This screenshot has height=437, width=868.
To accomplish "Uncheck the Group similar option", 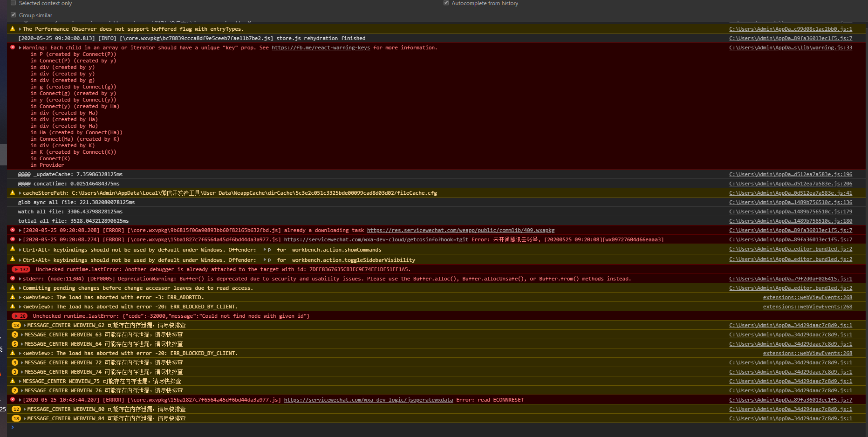I will tap(13, 15).
